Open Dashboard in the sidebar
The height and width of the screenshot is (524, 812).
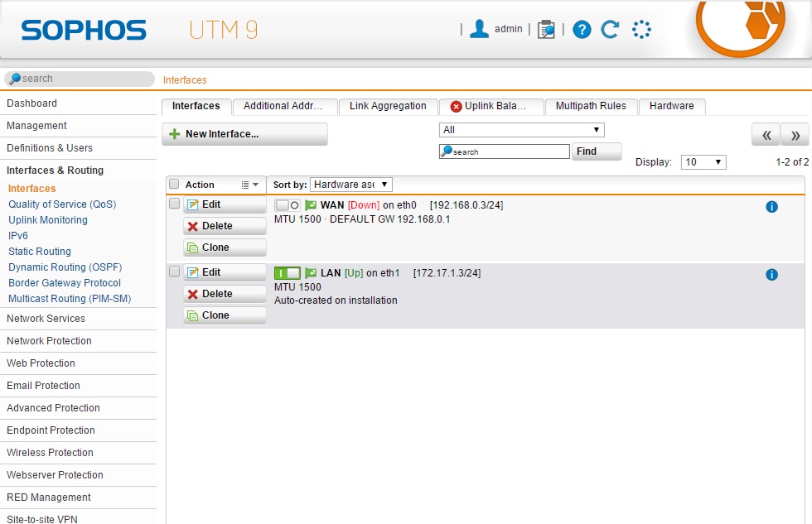[78, 103]
